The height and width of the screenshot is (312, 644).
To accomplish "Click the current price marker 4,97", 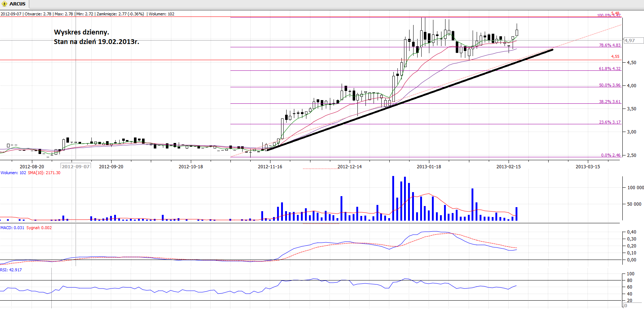I will click(633, 41).
